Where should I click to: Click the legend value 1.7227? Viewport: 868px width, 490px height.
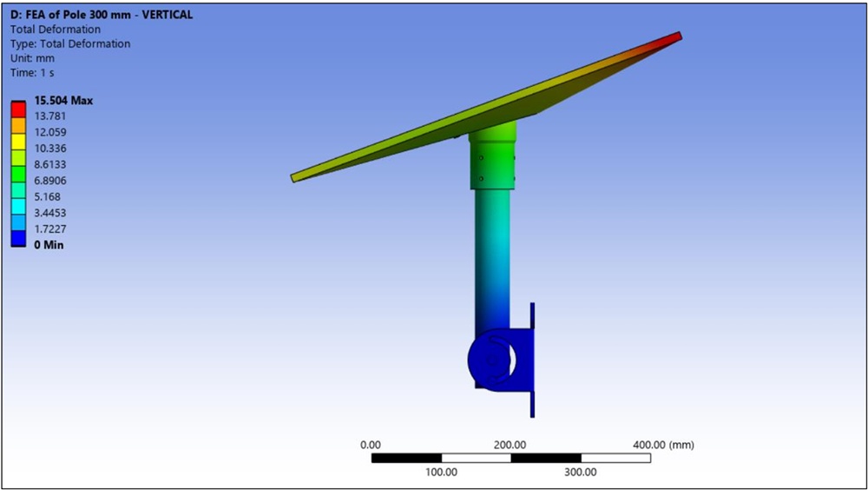click(x=49, y=228)
